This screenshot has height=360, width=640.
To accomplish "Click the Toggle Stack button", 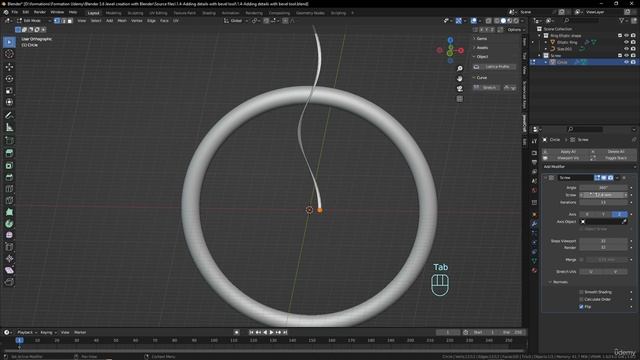I will 613,158.
